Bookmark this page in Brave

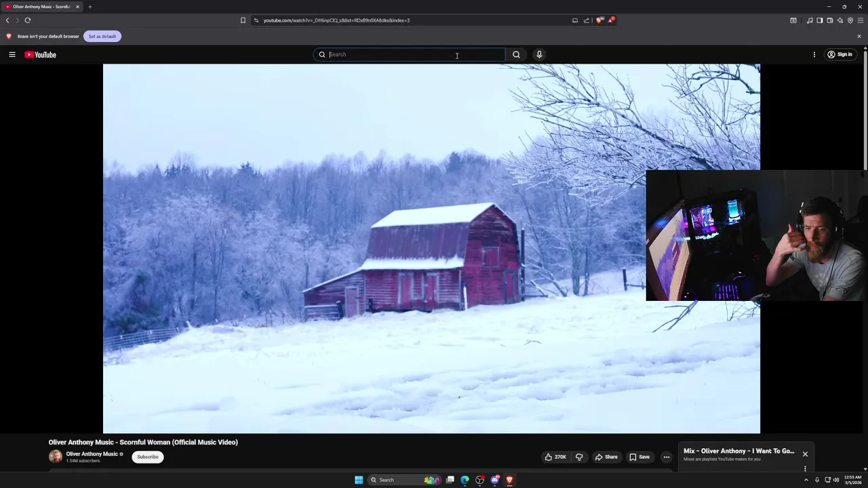(243, 20)
